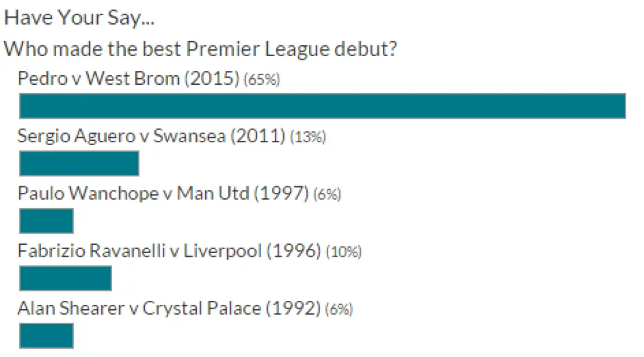
Task: Select the Sergio Aguero v Swansea (2011) option
Action: [151, 136]
